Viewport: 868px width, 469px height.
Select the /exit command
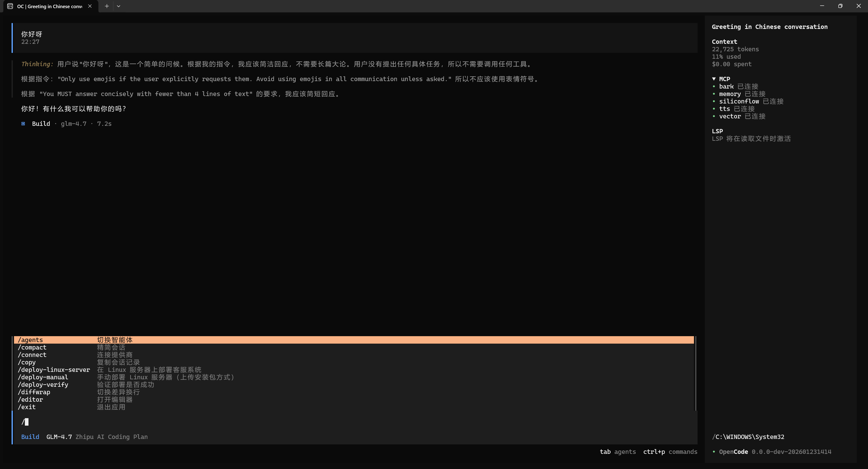(27, 407)
